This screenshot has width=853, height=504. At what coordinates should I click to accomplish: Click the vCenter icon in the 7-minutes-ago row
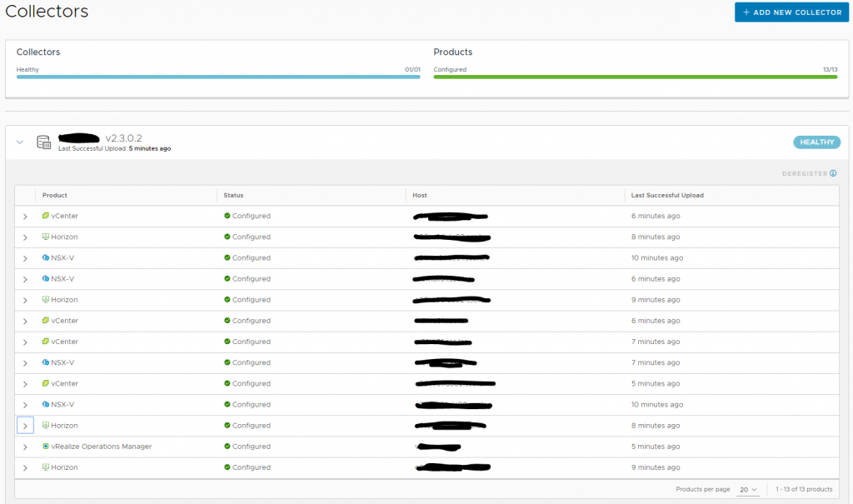point(46,342)
